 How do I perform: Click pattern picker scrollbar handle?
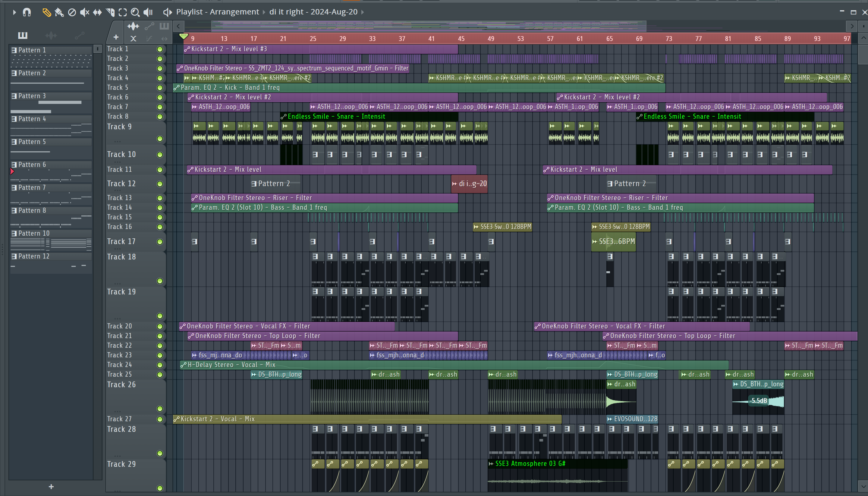click(97, 49)
